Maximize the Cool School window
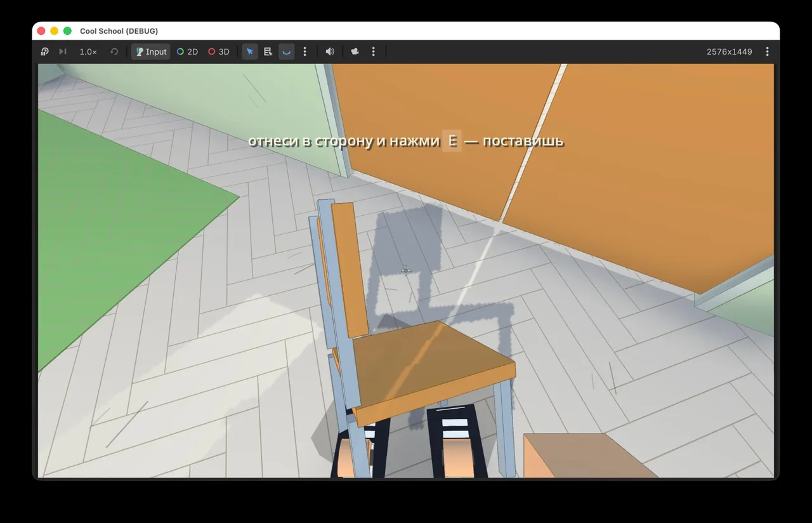 coord(67,31)
